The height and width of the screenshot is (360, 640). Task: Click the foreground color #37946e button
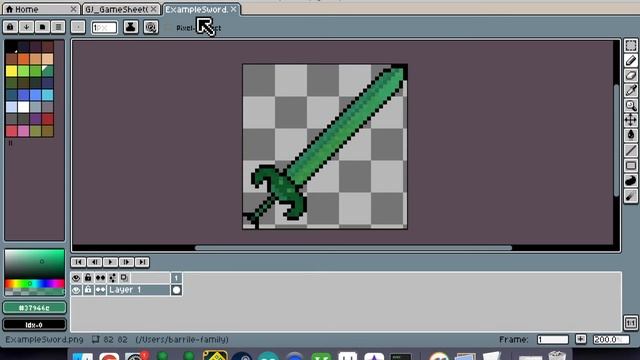[x=34, y=308]
